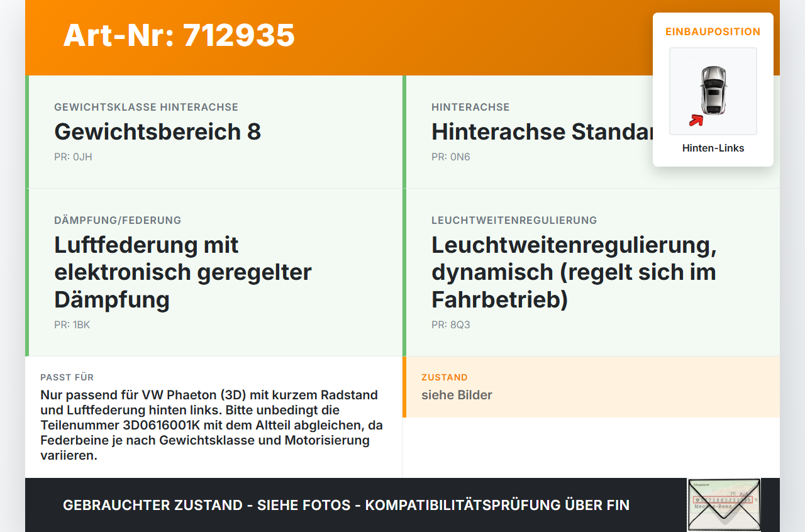Click the Hinten-Links caption
805x532 pixels.
tap(713, 148)
